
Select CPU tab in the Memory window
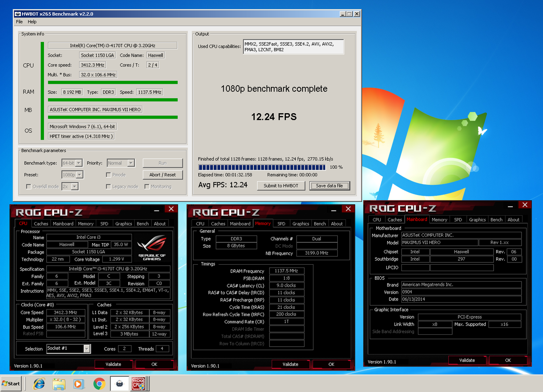tap(200, 224)
